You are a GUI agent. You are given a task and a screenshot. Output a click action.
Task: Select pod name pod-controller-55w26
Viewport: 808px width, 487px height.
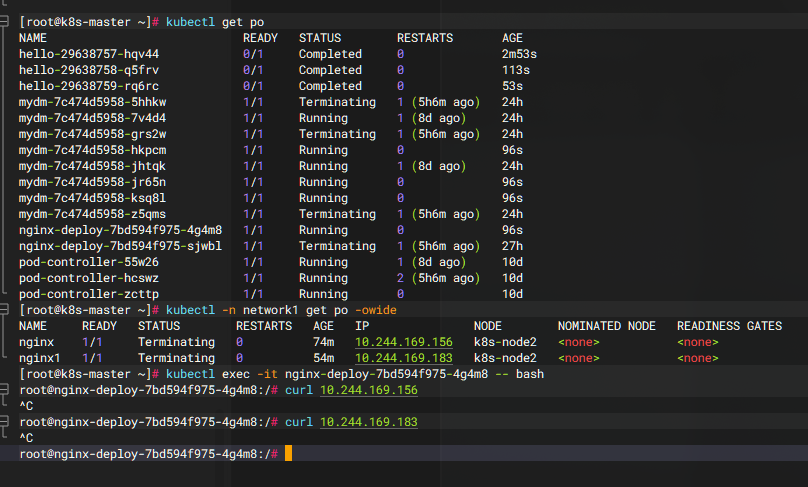89,262
